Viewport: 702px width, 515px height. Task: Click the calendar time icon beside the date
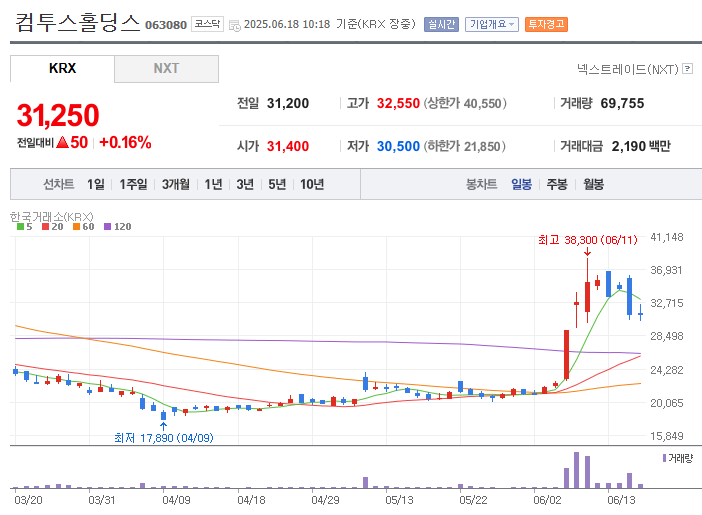pos(235,26)
